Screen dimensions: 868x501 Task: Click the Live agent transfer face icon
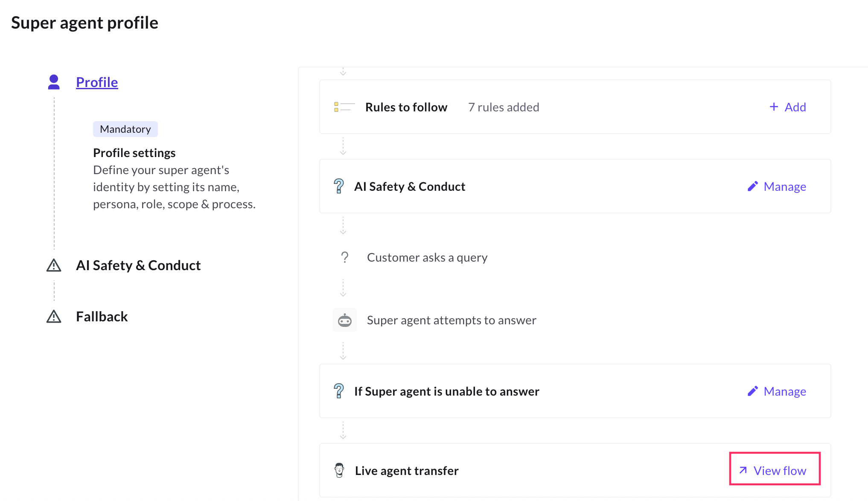click(339, 470)
